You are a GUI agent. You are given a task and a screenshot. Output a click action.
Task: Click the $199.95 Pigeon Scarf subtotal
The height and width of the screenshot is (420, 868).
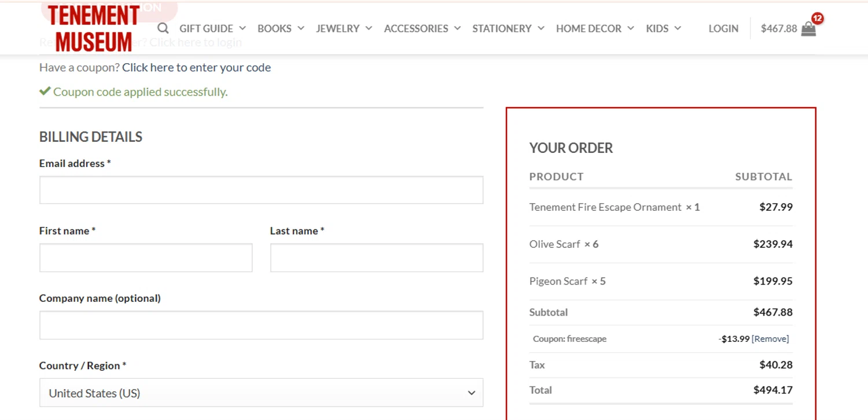[x=773, y=281]
